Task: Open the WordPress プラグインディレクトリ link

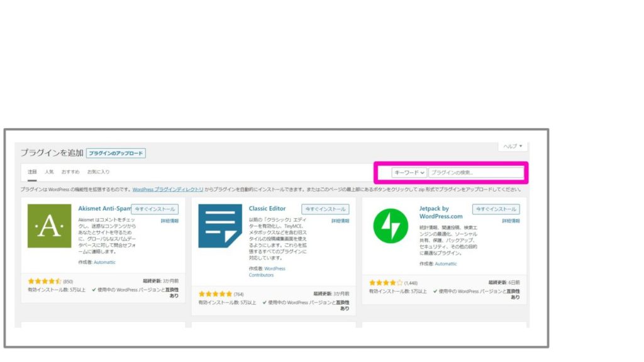Action: pyautogui.click(x=168, y=190)
